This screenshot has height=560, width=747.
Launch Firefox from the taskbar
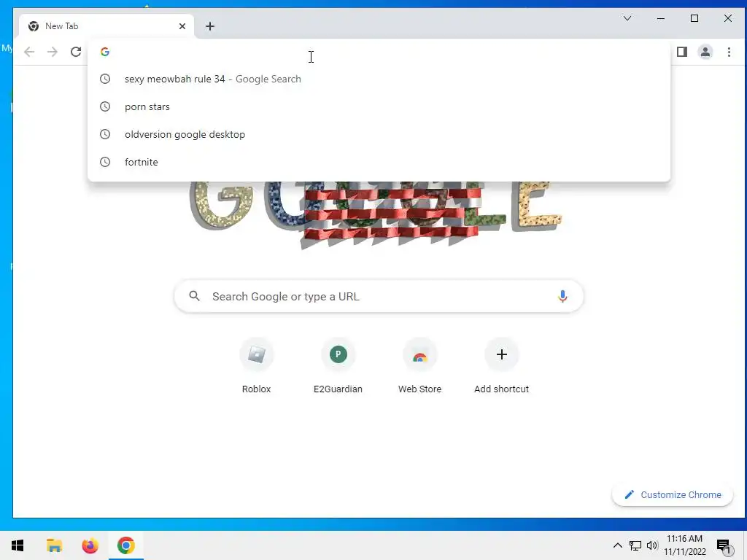(90, 545)
